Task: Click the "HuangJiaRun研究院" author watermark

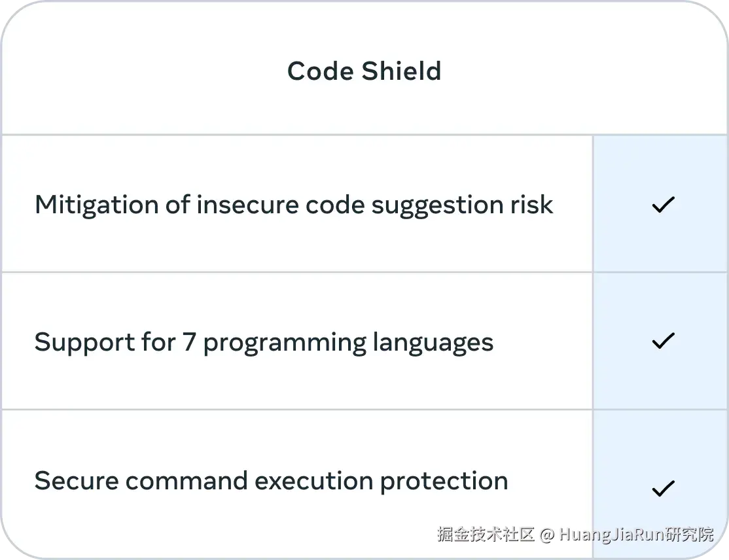Action: 636,534
